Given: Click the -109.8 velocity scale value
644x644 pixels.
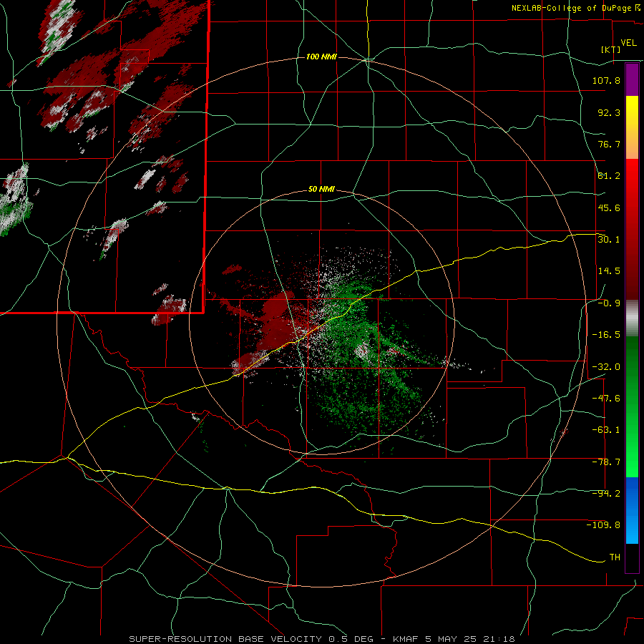Looking at the screenshot, I should pyautogui.click(x=603, y=525).
